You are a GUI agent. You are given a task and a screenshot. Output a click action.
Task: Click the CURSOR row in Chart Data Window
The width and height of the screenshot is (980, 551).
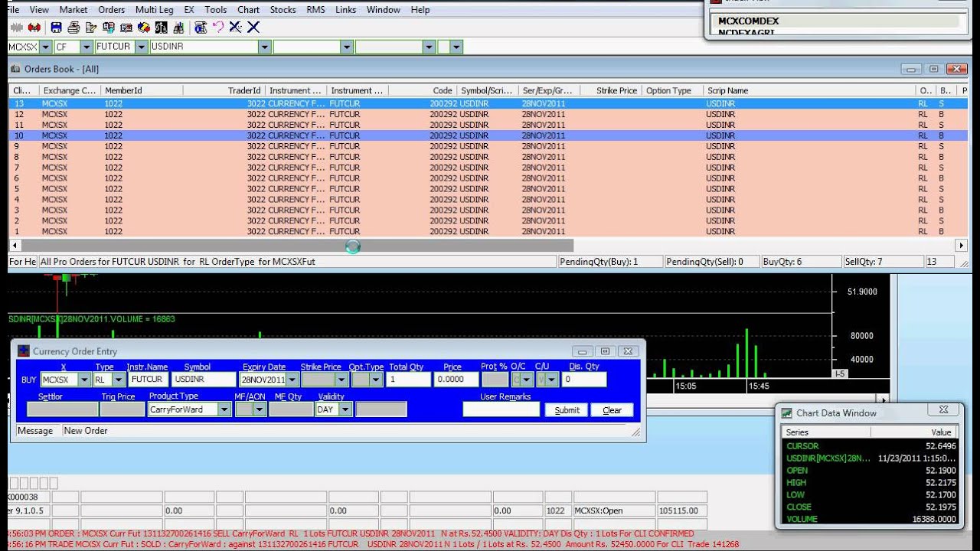(x=871, y=446)
